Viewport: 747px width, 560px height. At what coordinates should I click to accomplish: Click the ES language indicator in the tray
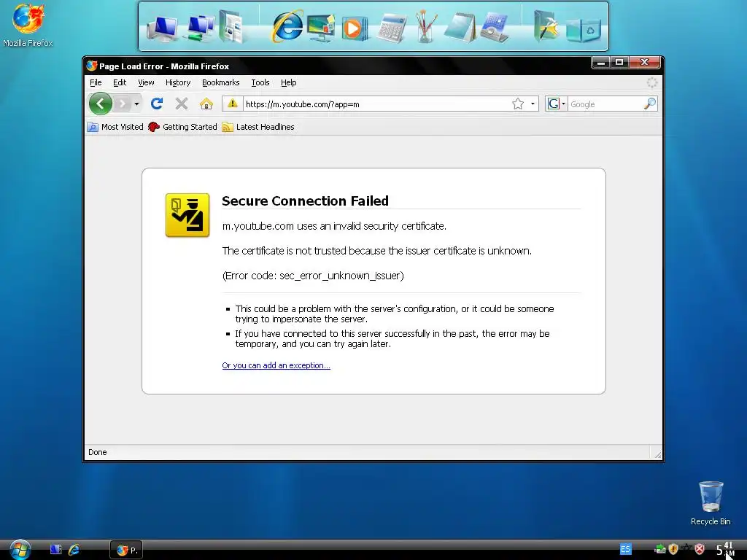tap(625, 549)
